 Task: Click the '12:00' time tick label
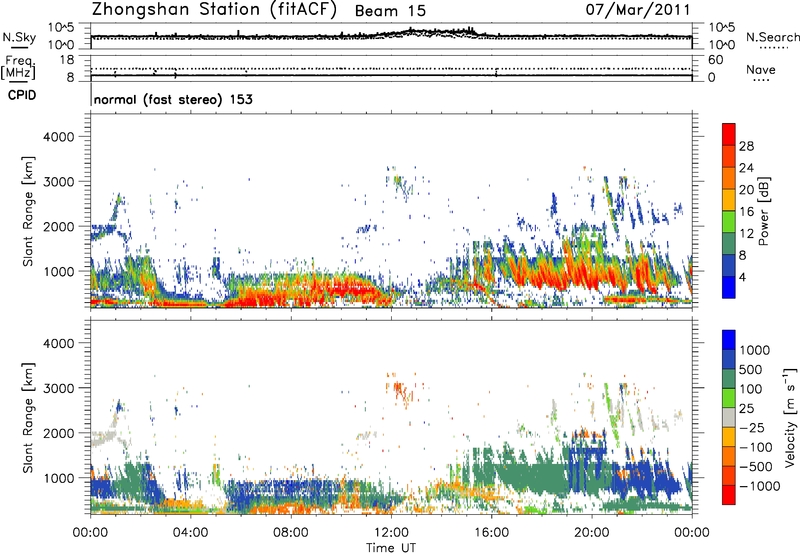pyautogui.click(x=391, y=533)
